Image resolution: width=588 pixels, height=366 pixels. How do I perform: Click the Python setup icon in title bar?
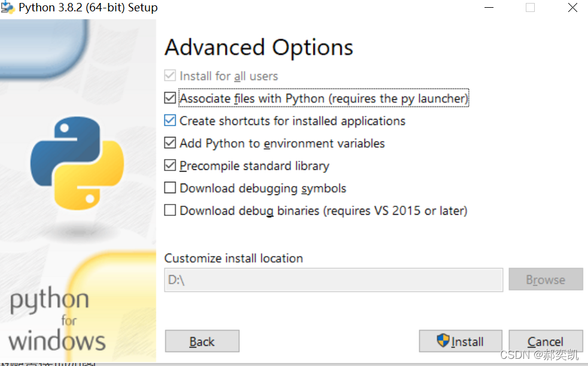7,8
